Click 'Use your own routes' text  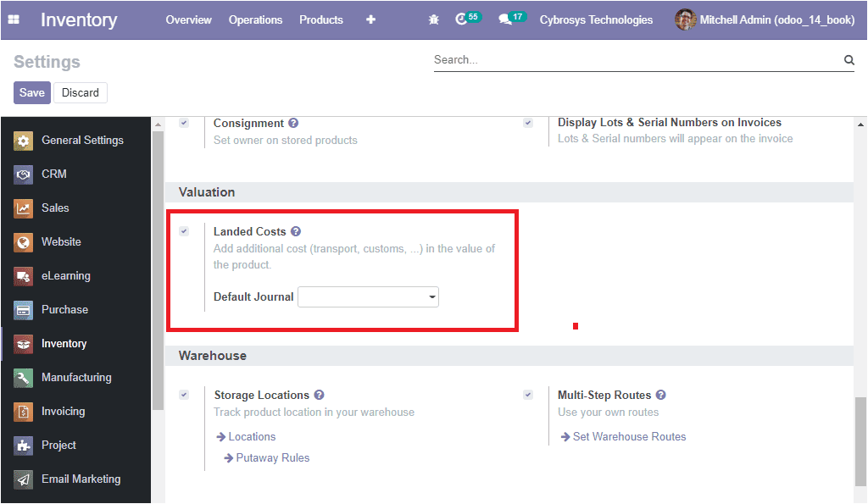point(609,413)
